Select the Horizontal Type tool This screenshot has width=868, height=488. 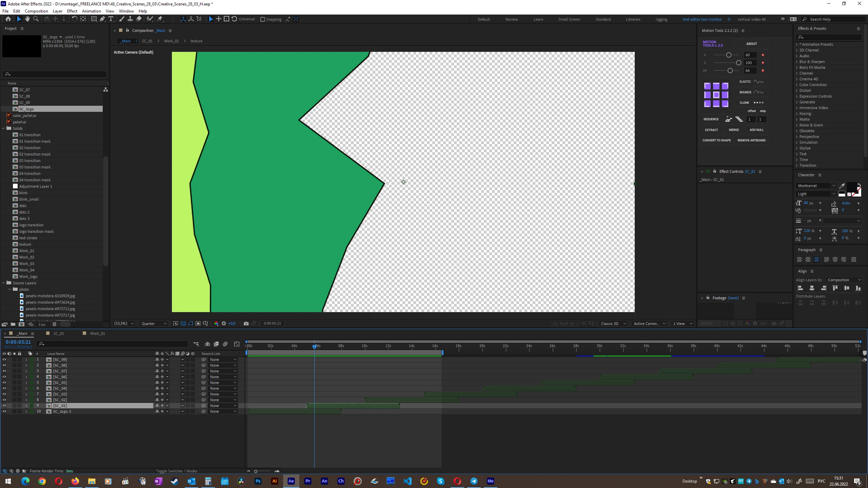(111, 19)
